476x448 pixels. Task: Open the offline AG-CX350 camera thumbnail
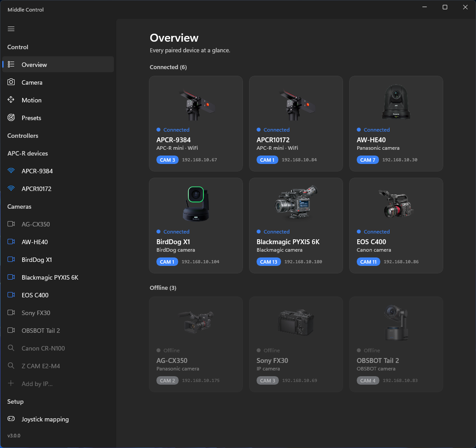point(196,322)
